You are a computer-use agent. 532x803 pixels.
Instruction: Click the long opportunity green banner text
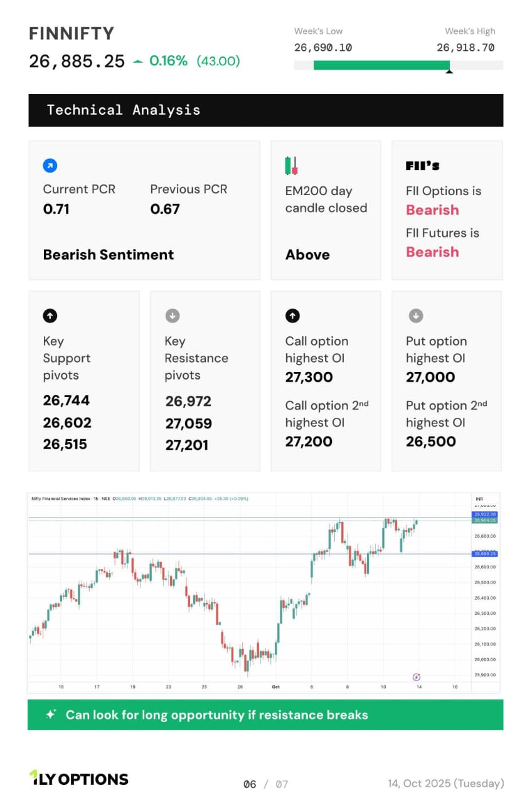click(216, 715)
